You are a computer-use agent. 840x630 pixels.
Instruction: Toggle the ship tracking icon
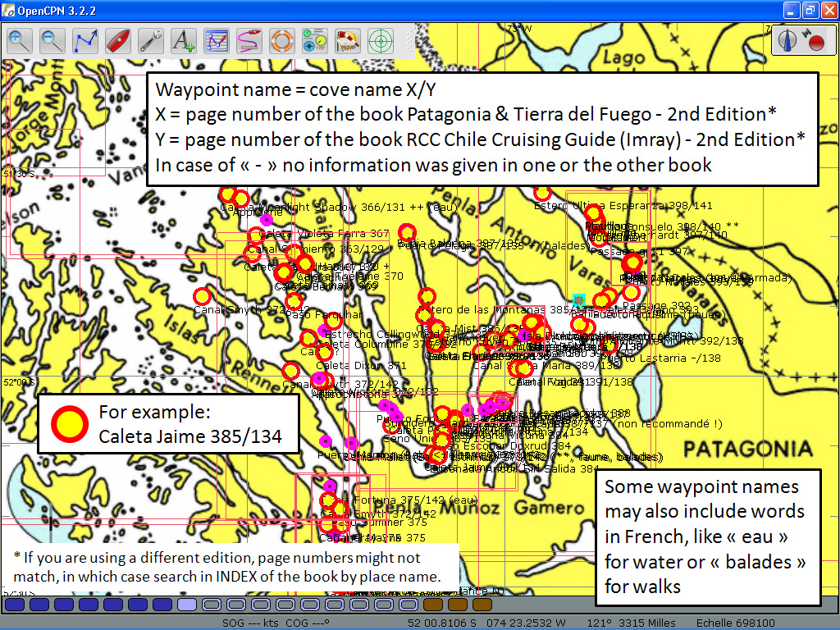coord(249,41)
